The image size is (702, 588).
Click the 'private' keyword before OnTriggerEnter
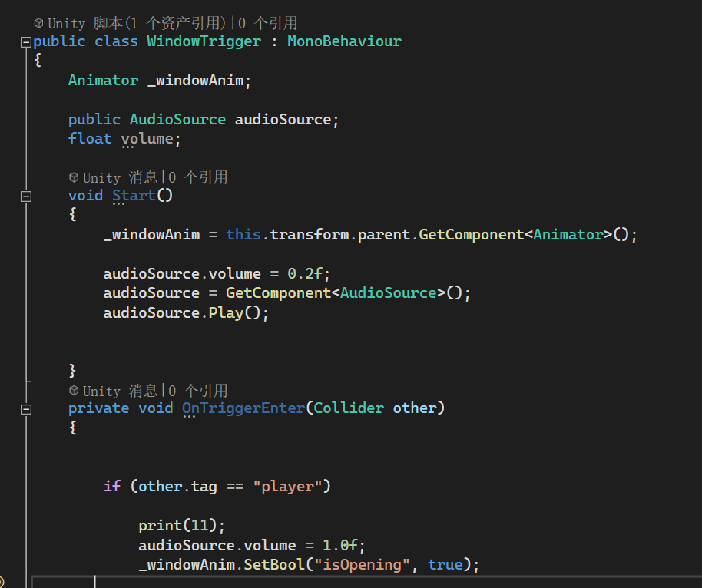[98, 408]
